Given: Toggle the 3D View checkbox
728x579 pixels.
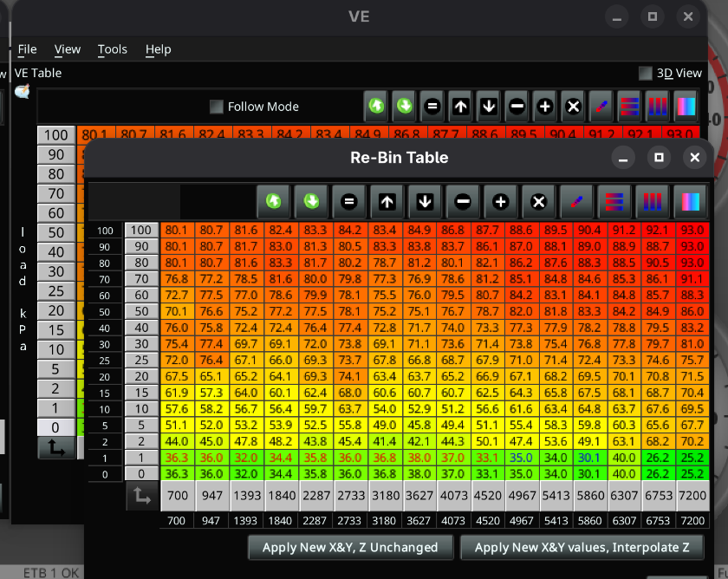Looking at the screenshot, I should pos(646,74).
